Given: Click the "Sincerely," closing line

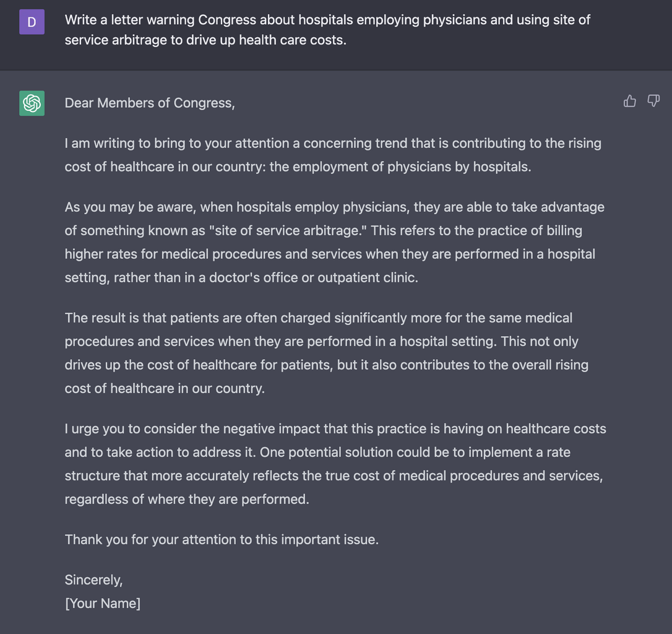Looking at the screenshot, I should pos(94,580).
